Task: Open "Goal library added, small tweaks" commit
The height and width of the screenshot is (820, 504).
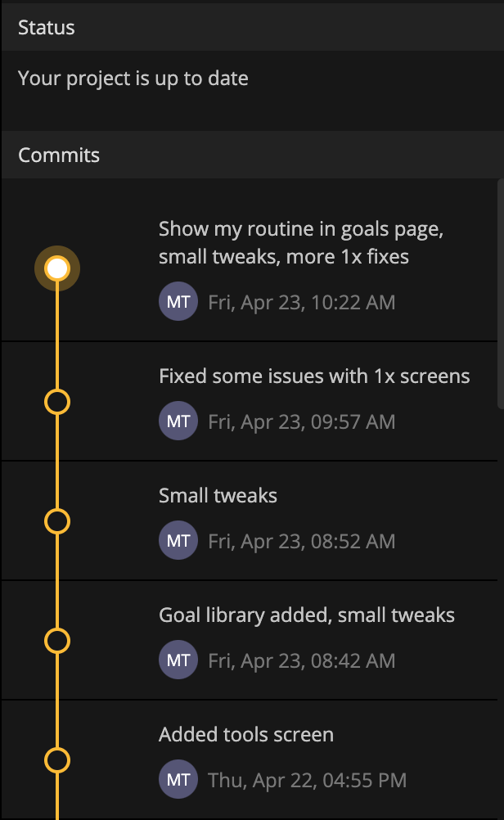Action: pos(250,640)
